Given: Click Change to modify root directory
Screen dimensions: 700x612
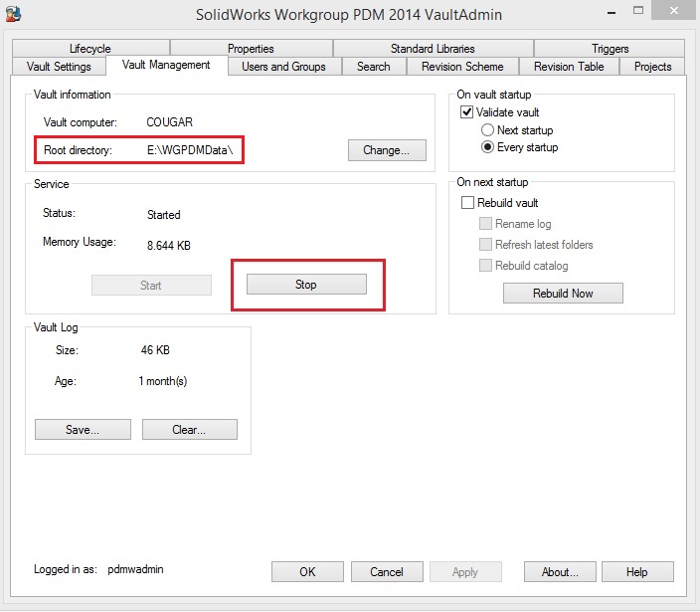Looking at the screenshot, I should point(387,150).
